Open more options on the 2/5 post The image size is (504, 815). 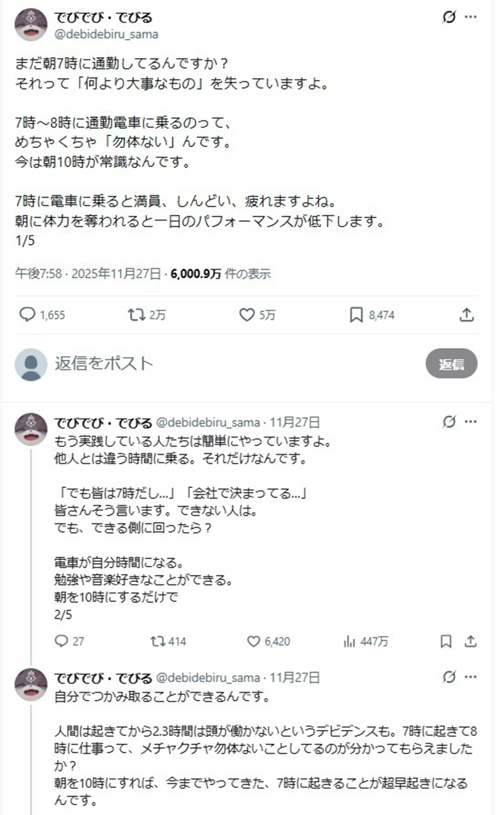pyautogui.click(x=470, y=421)
